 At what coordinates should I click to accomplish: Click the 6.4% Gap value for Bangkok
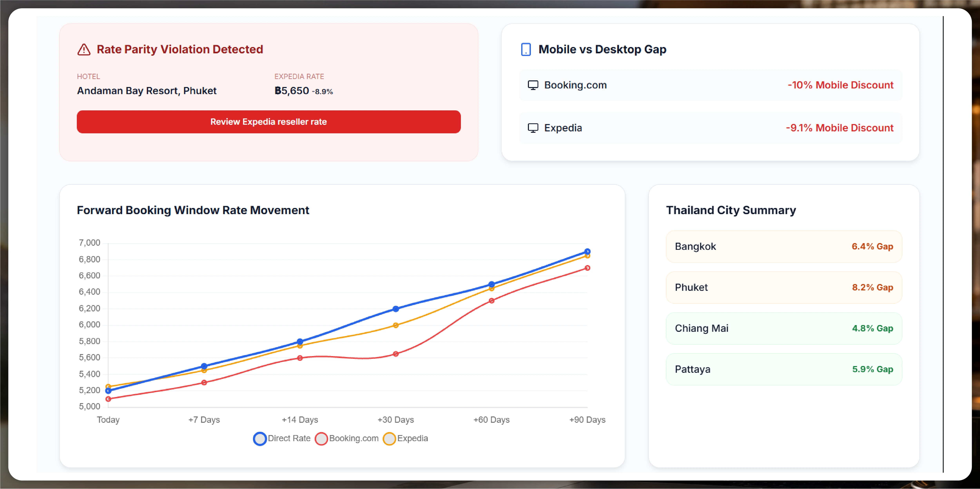(872, 247)
